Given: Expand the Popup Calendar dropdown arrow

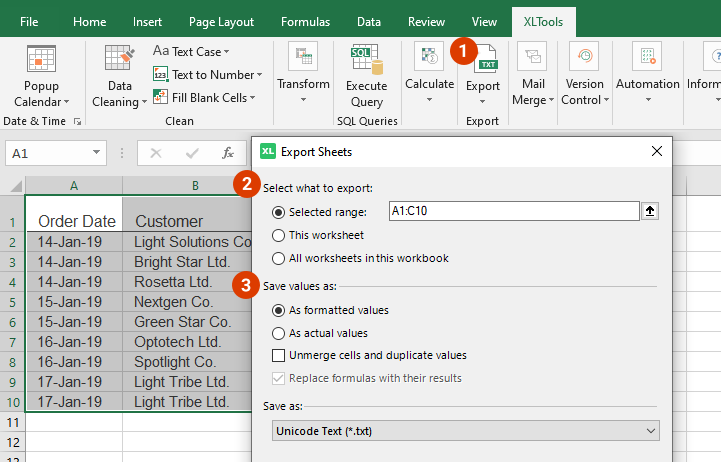Looking at the screenshot, I should (x=67, y=102).
